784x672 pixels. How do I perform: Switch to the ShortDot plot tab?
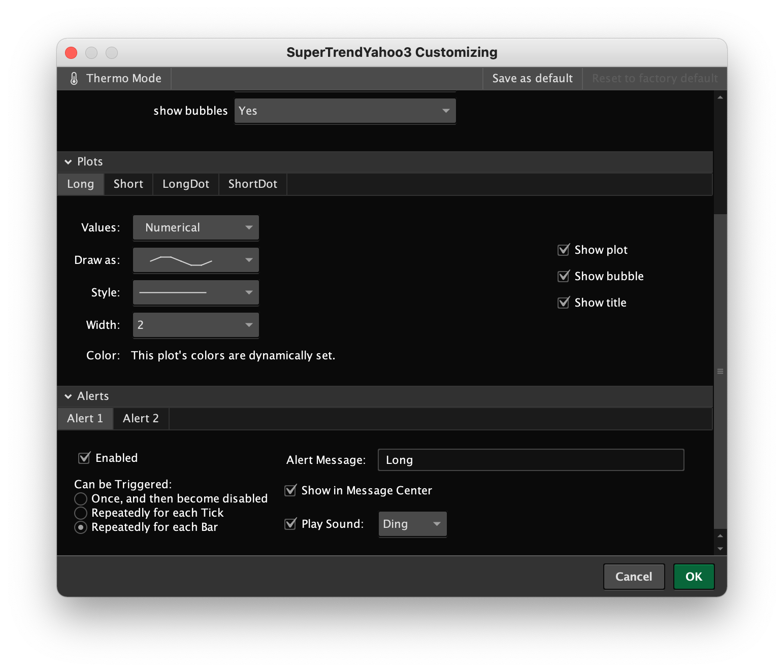point(252,184)
